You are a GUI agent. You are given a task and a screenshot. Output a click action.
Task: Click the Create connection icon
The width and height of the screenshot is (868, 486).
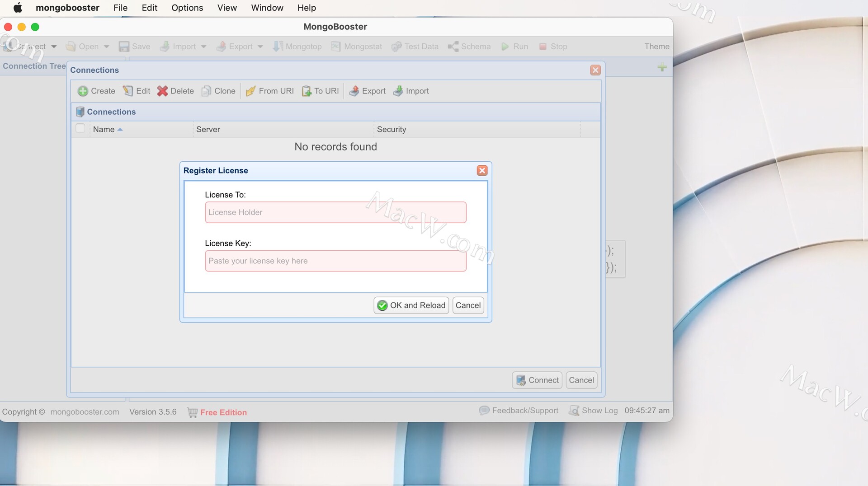click(83, 91)
